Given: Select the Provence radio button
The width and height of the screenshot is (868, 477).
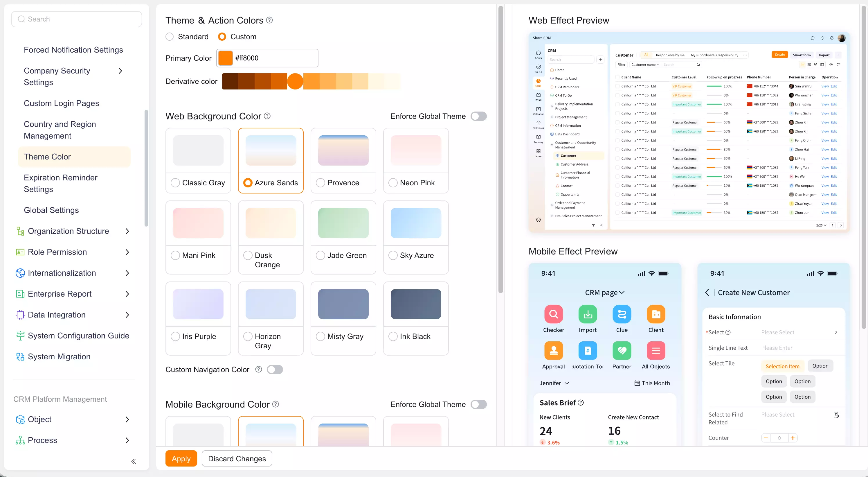Looking at the screenshot, I should 320,182.
